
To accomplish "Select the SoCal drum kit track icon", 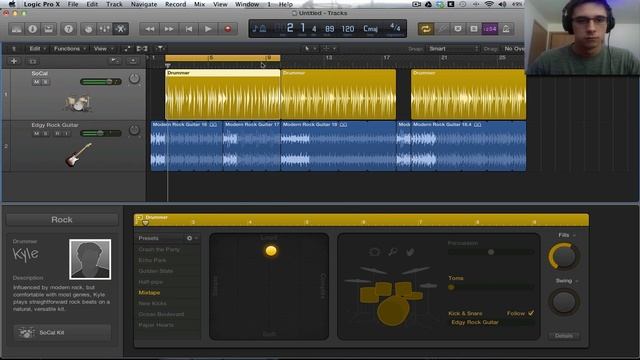I will (77, 103).
